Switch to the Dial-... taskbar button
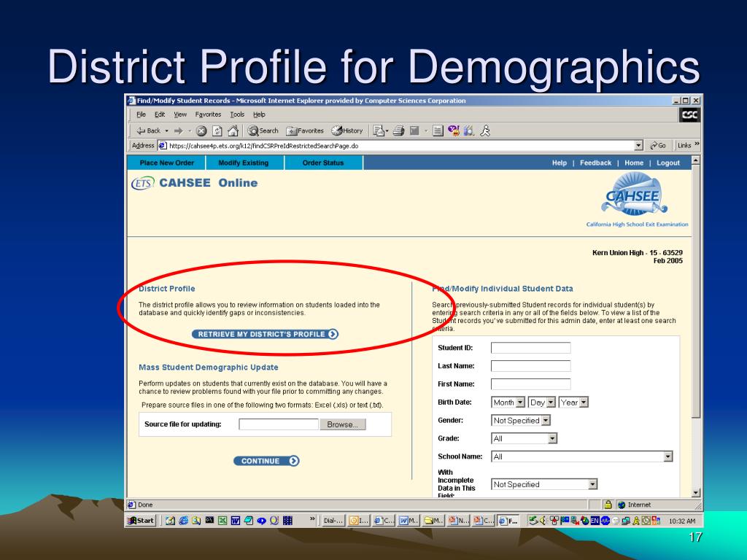Image resolution: width=747 pixels, height=560 pixels. 333,521
